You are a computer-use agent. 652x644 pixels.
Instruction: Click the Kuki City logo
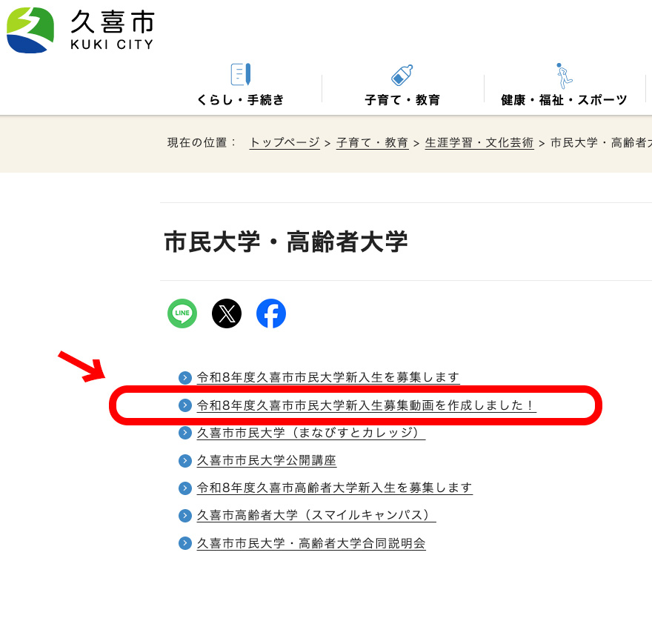(79, 30)
